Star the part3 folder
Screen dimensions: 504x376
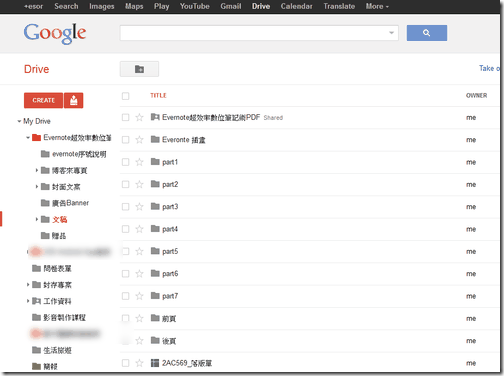click(139, 207)
